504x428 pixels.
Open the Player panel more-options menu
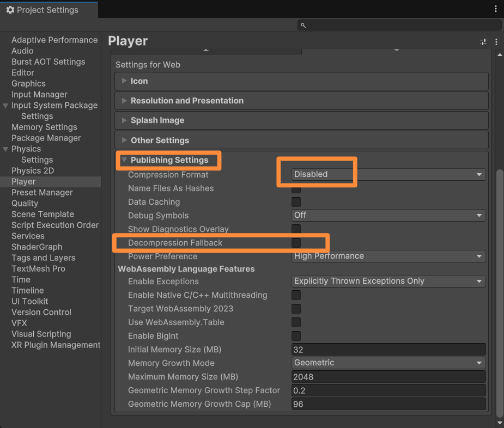pyautogui.click(x=496, y=42)
